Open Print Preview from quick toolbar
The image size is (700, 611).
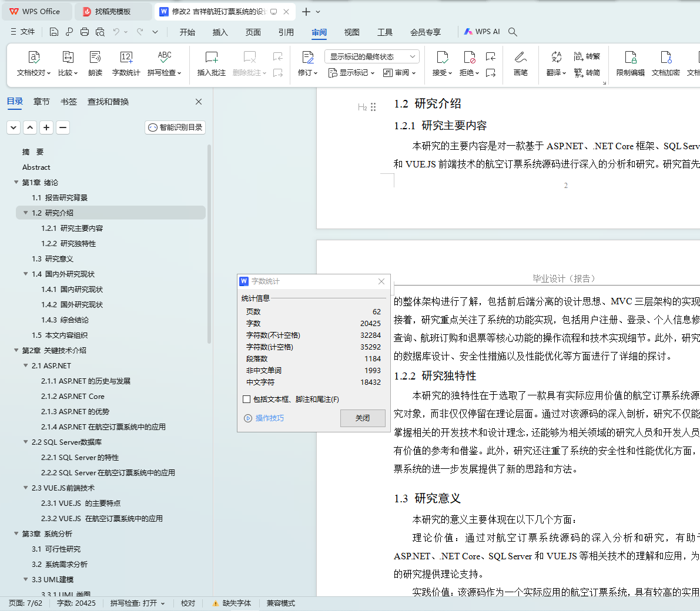point(100,32)
